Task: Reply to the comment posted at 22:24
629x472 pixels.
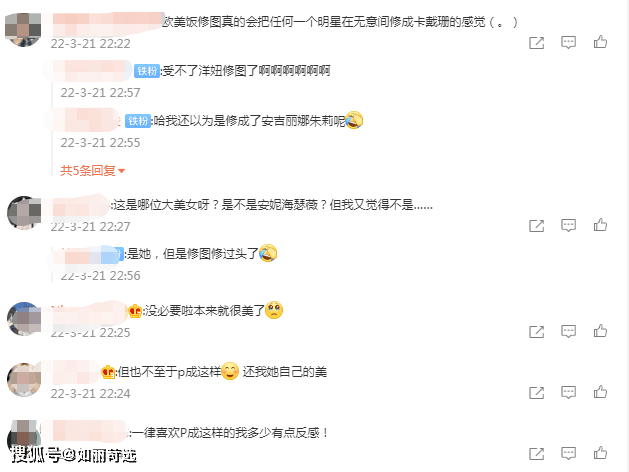Action: pos(568,392)
